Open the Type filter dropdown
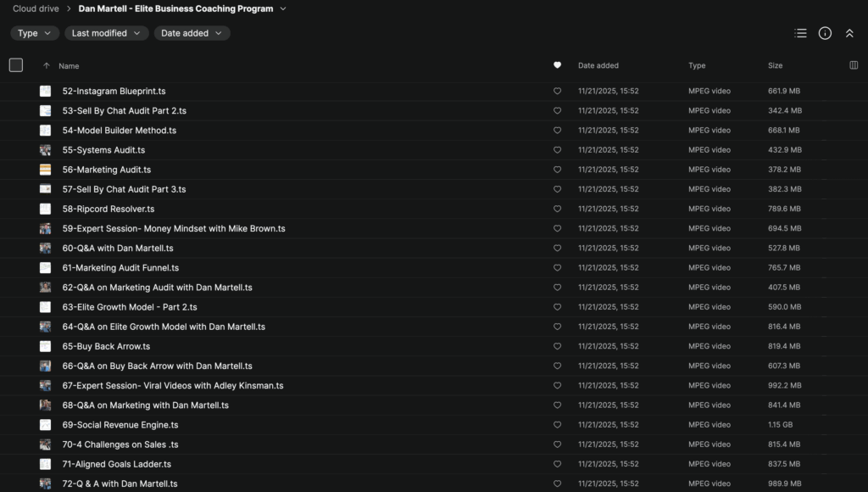Screen dimensions: 868x492 tap(35, 33)
